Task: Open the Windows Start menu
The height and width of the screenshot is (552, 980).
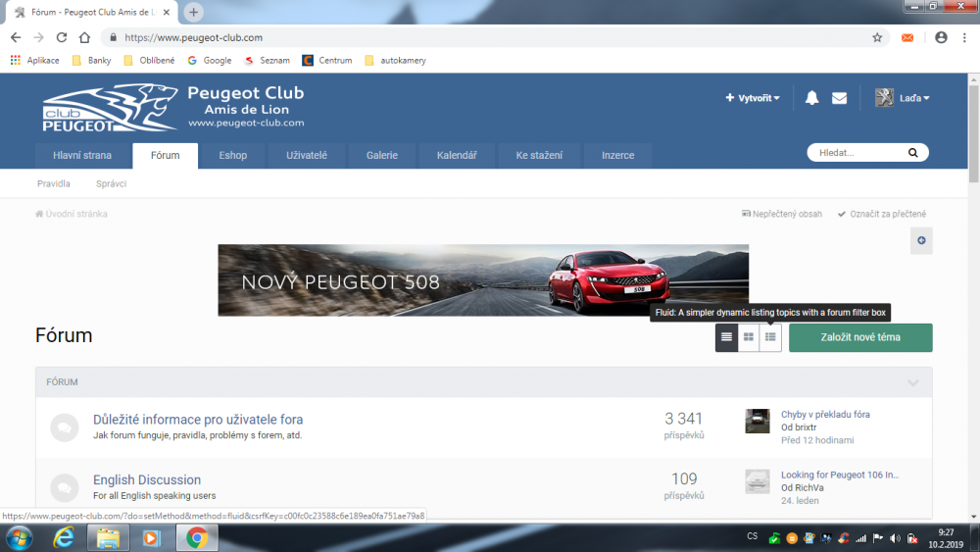Action: click(19, 537)
